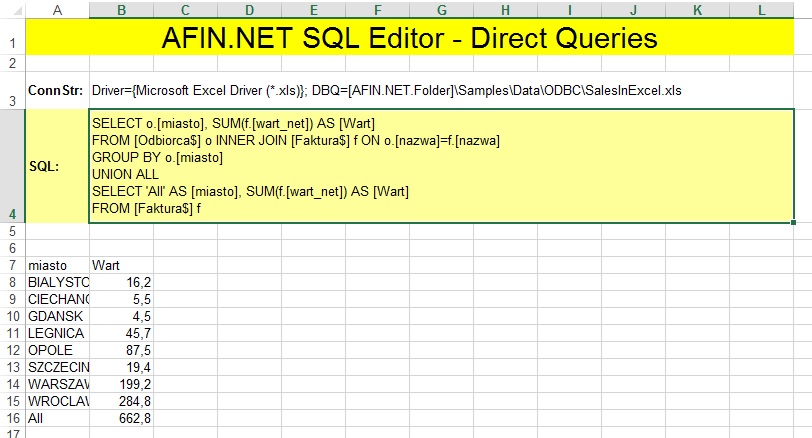Select column F header
The height and width of the screenshot is (438, 812).
378,10
